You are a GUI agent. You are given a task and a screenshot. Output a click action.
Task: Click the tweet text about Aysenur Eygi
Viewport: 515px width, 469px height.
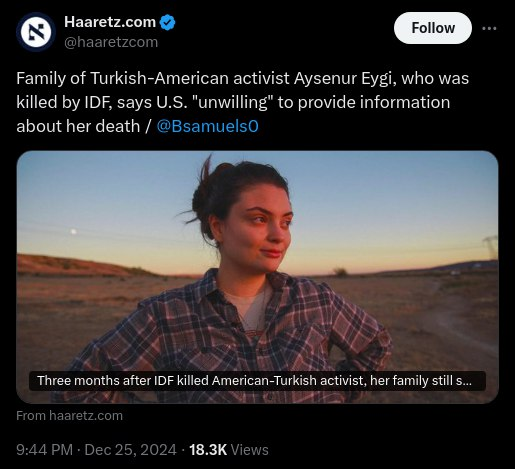pos(243,102)
